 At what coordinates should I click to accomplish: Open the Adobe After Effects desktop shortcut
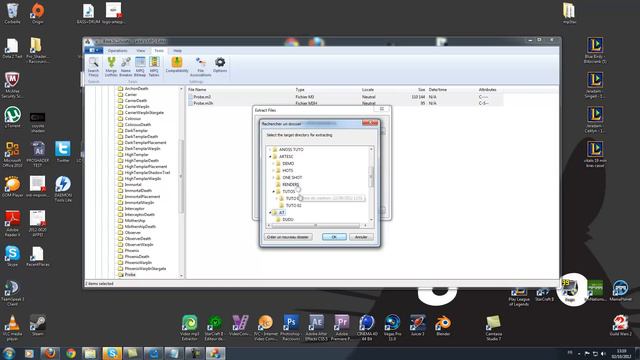pos(316,327)
